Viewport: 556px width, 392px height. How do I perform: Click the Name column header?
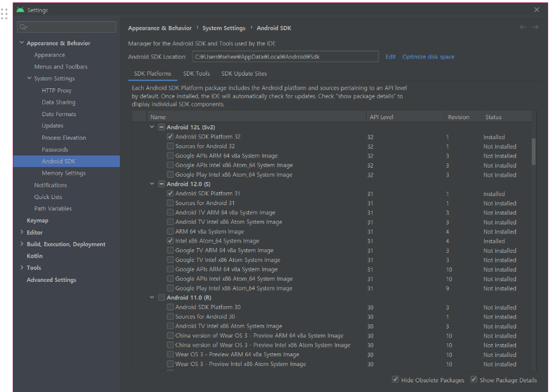[x=256, y=117]
